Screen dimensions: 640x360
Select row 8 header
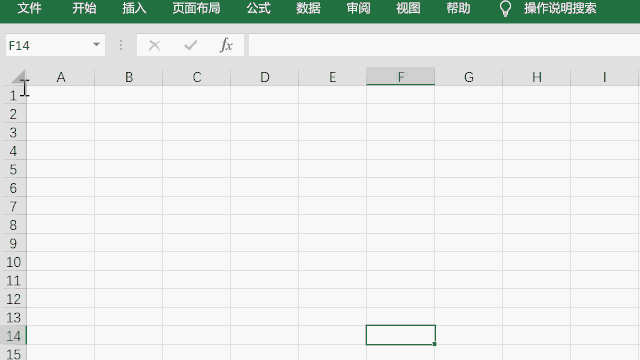13,224
